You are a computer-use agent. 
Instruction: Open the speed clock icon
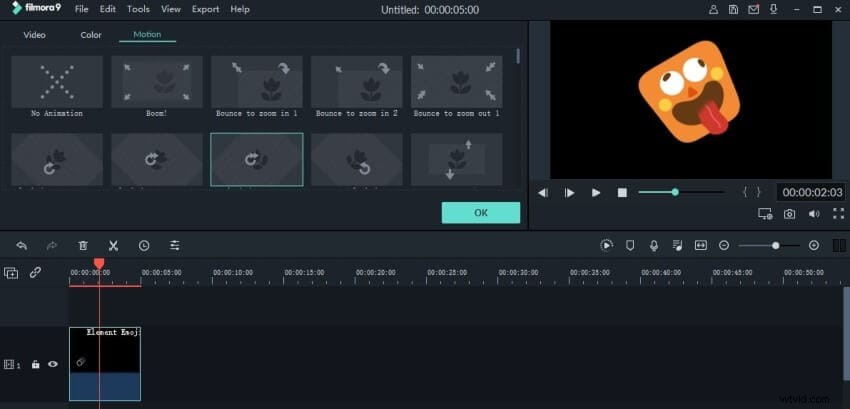[144, 245]
